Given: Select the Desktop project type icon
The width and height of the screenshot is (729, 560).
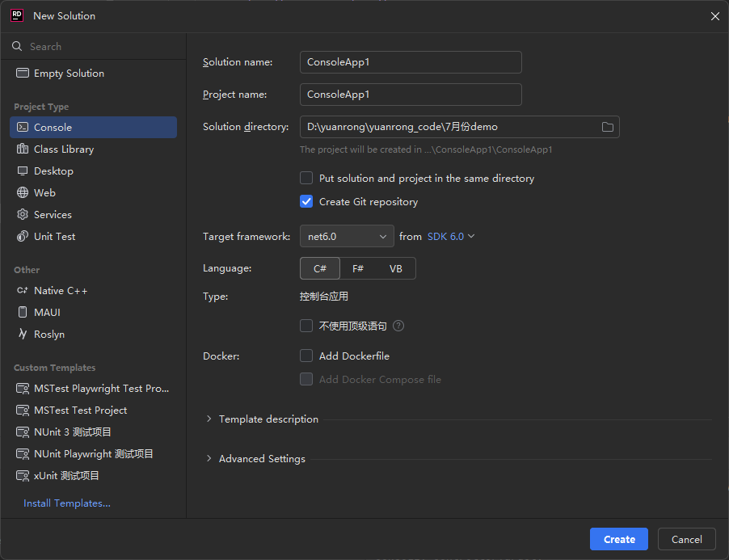Looking at the screenshot, I should click(x=23, y=171).
